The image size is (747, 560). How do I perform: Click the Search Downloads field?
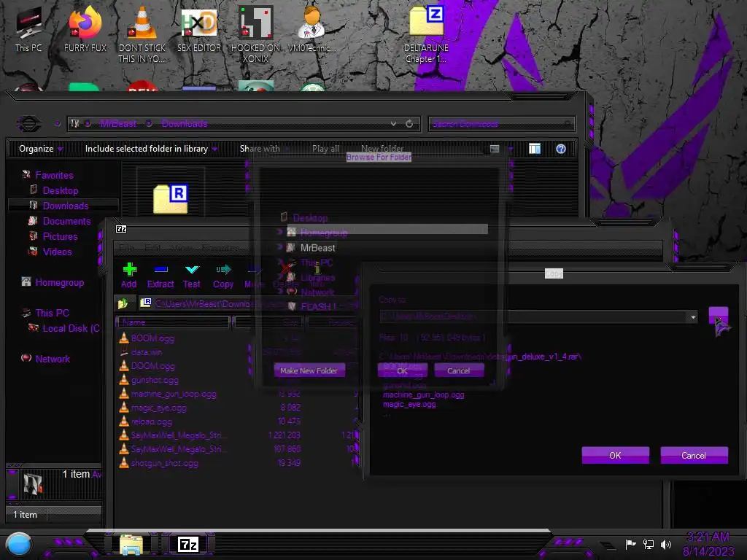tap(501, 124)
